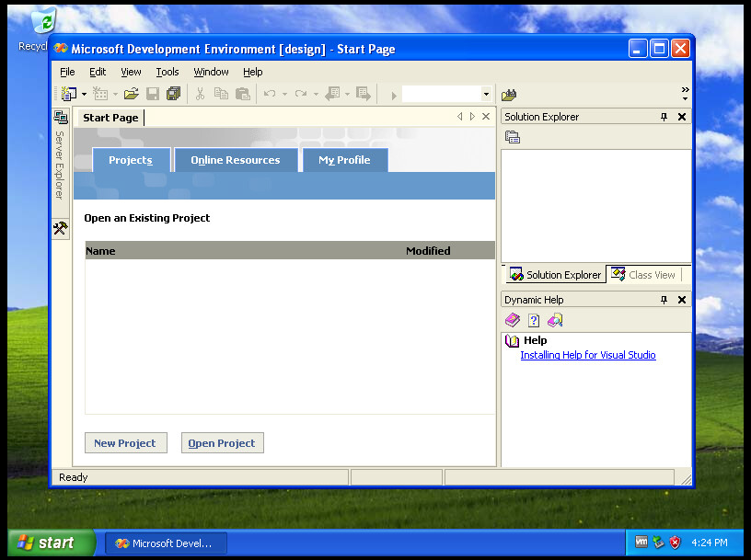Click the Ready status bar text
The width and height of the screenshot is (751, 560).
coord(74,477)
